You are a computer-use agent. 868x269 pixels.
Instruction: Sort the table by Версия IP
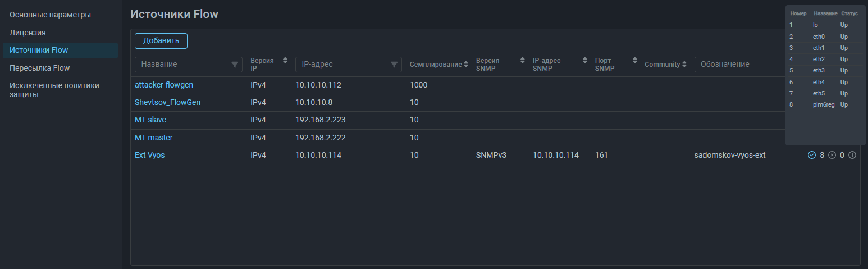pos(285,61)
